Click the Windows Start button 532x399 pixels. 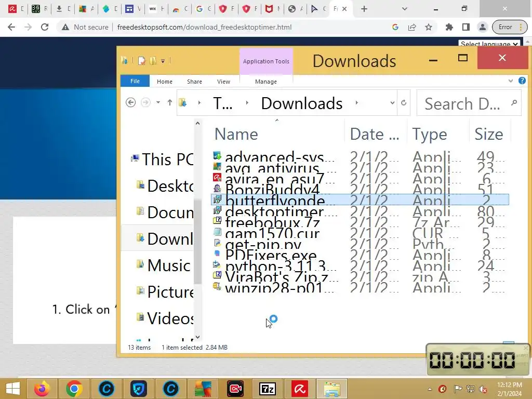(x=13, y=389)
